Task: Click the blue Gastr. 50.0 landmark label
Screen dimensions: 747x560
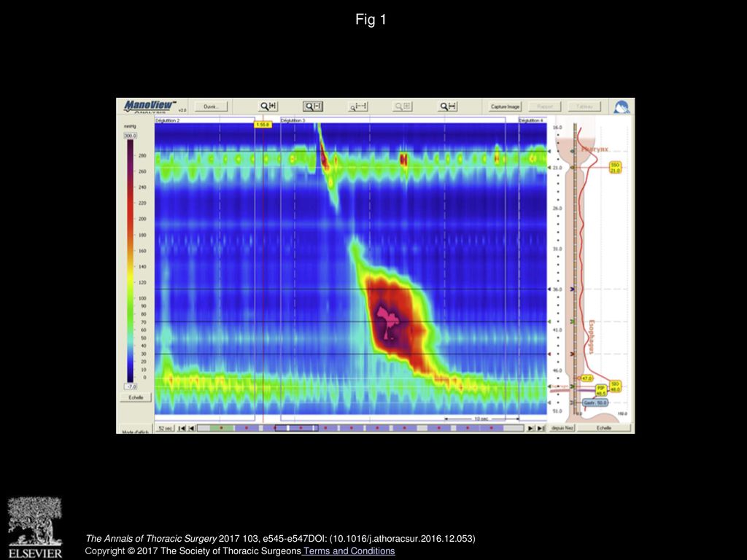Action: tap(595, 402)
